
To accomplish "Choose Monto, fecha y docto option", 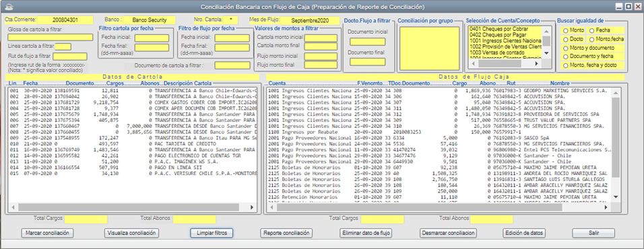I will tap(566, 66).
